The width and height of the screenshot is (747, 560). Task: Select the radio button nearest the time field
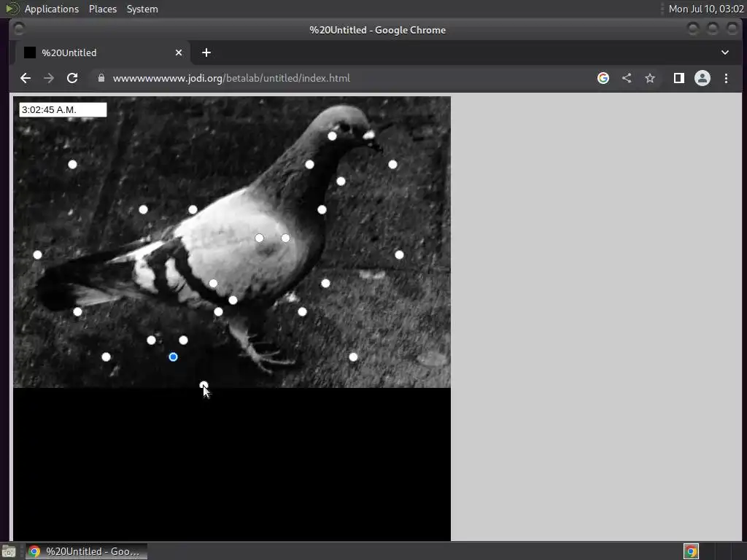[72, 164]
